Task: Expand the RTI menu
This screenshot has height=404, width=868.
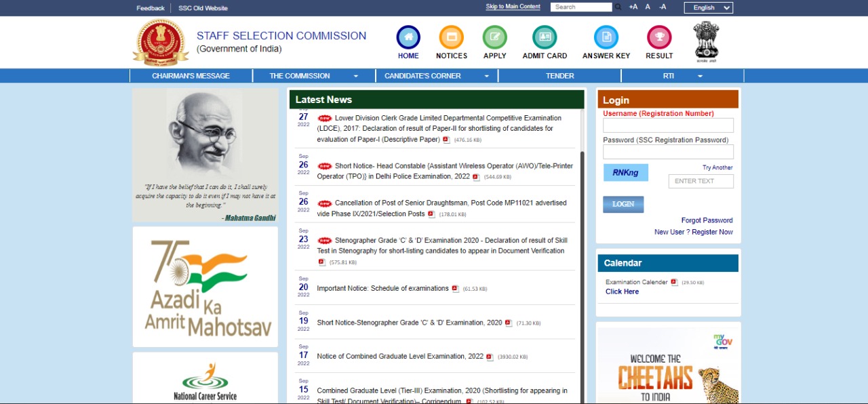Action: pyautogui.click(x=682, y=76)
